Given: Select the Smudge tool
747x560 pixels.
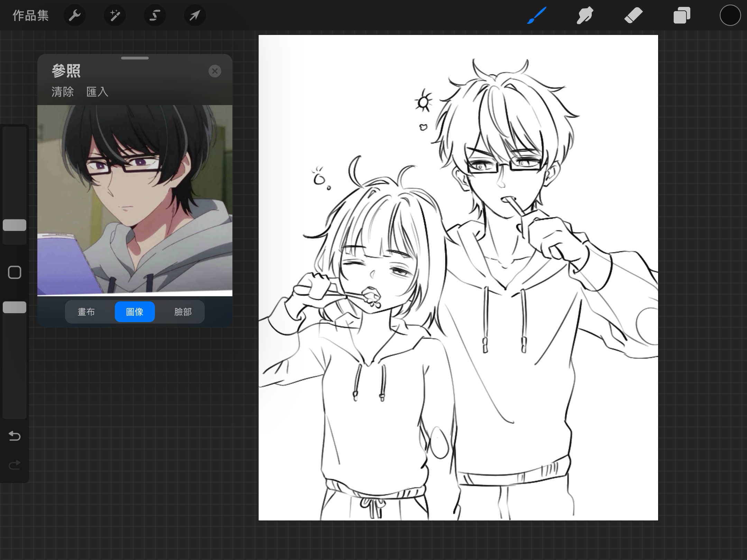Looking at the screenshot, I should [585, 16].
